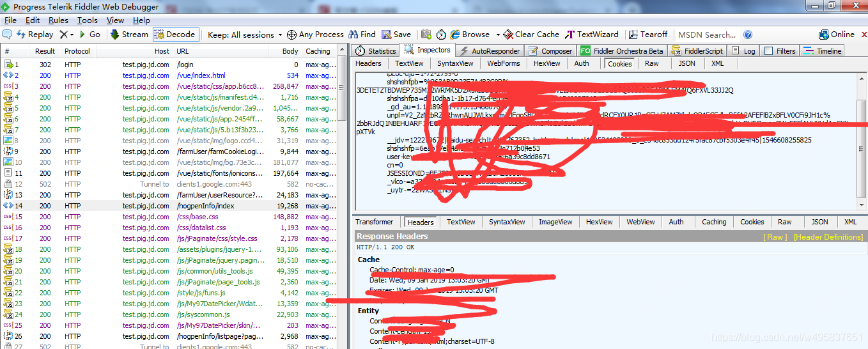Click the cookies pane vertical scrollbar
Viewport: 868px width, 349px height.
point(862,141)
